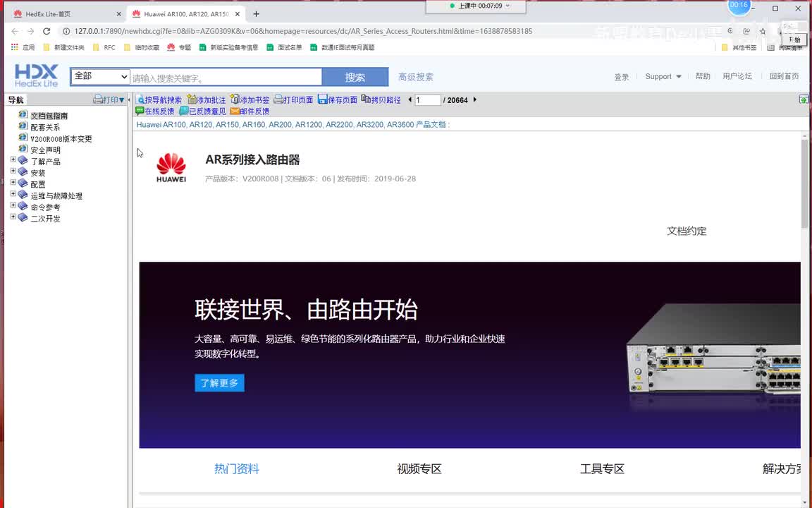Click the 保存页面 save page icon
This screenshot has height=508, width=812.
[x=323, y=99]
